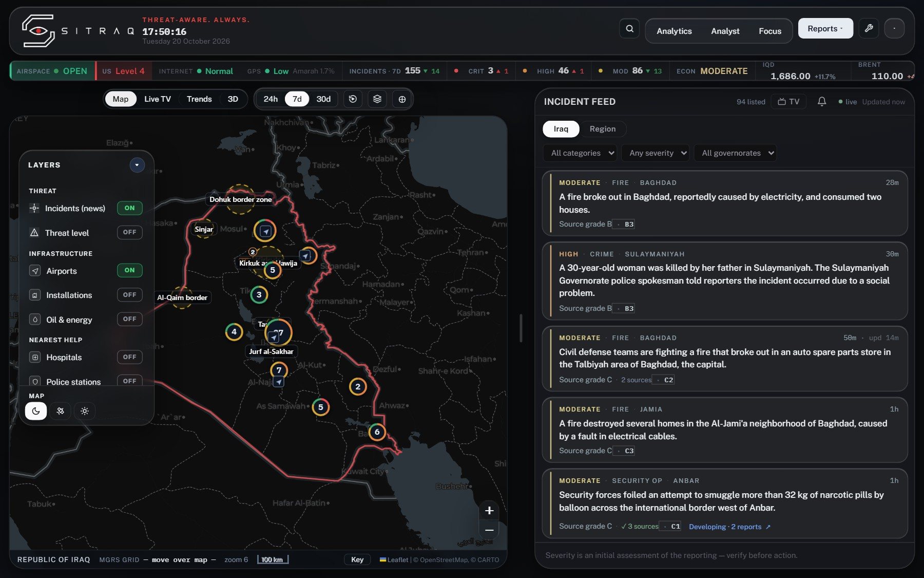Open the Leaflet attribution link

pyautogui.click(x=394, y=560)
